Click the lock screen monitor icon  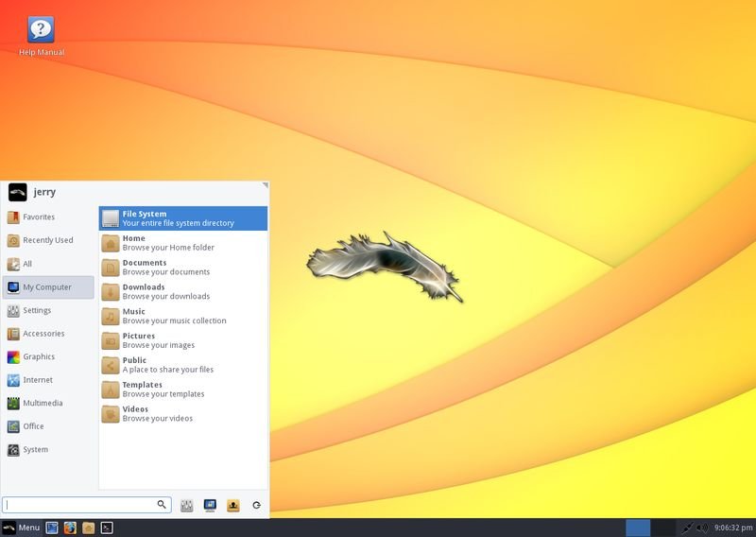(x=210, y=506)
